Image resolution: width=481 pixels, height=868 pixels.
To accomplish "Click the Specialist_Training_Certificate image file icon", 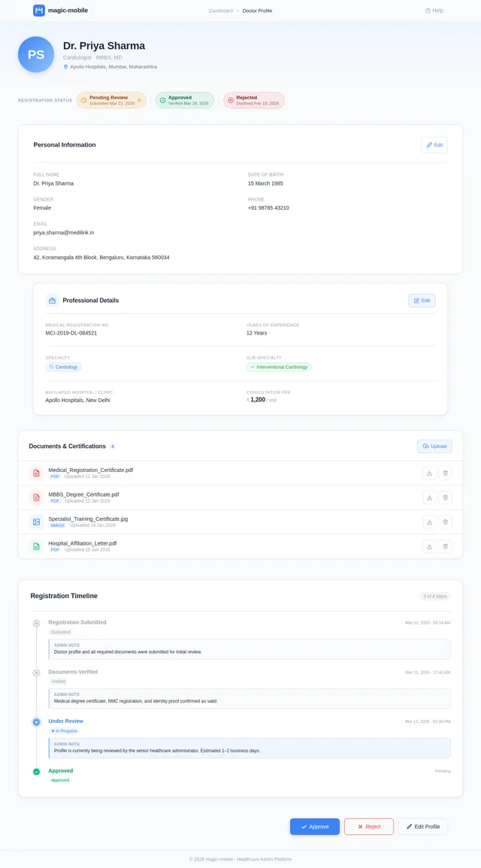I will pos(36,522).
